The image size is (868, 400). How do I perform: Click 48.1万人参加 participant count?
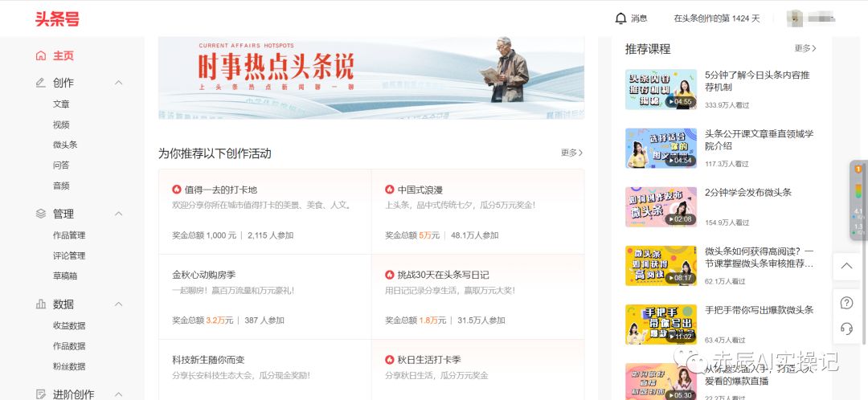click(474, 235)
